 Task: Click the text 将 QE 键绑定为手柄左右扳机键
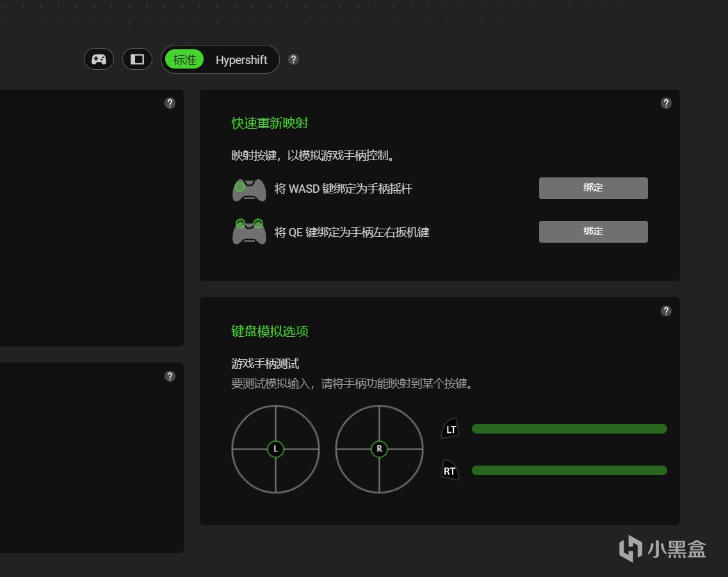352,232
